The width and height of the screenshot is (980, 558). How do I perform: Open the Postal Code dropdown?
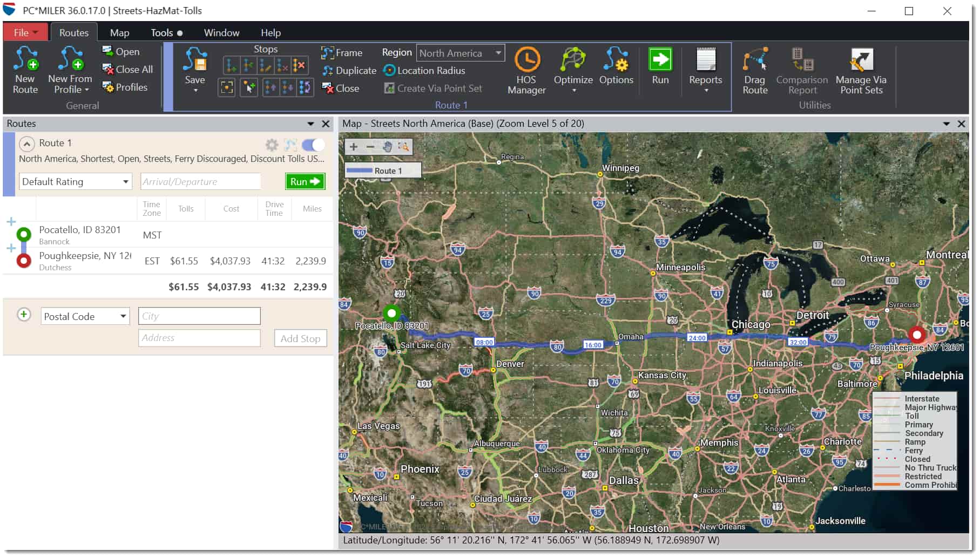[85, 317]
